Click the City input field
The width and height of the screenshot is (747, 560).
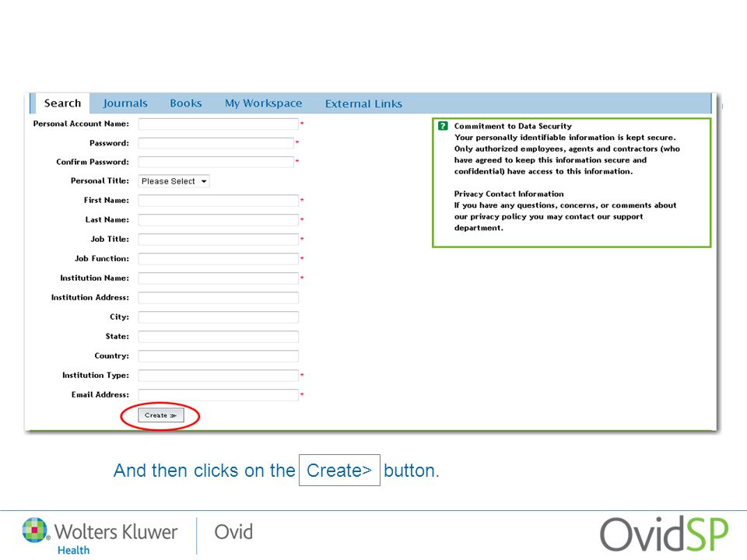coord(218,317)
